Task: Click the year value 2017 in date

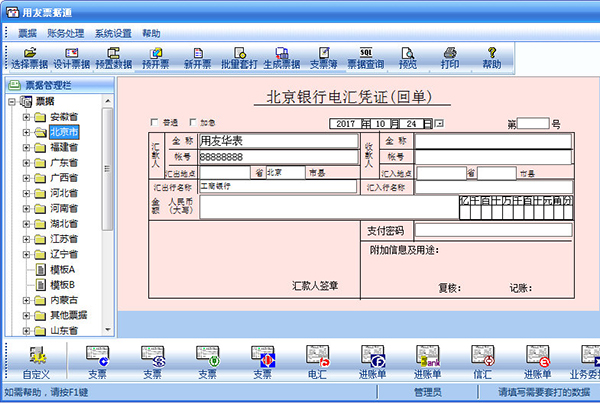Action: pyautogui.click(x=346, y=124)
